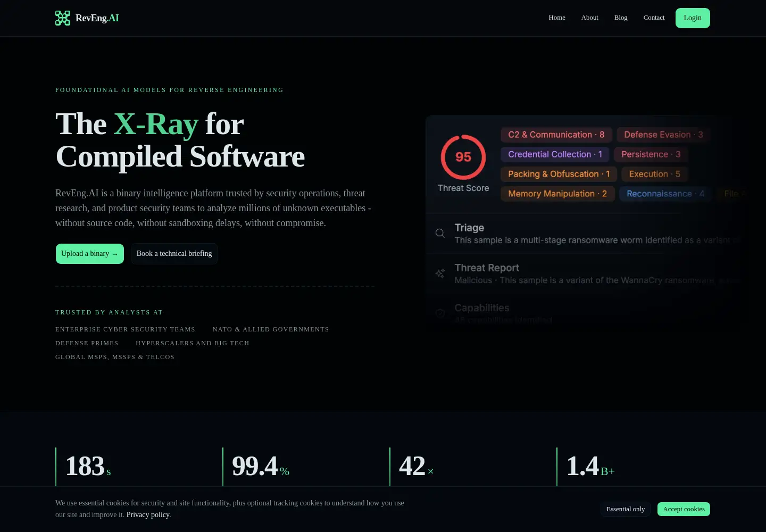Click the Execution tag

coord(655,174)
